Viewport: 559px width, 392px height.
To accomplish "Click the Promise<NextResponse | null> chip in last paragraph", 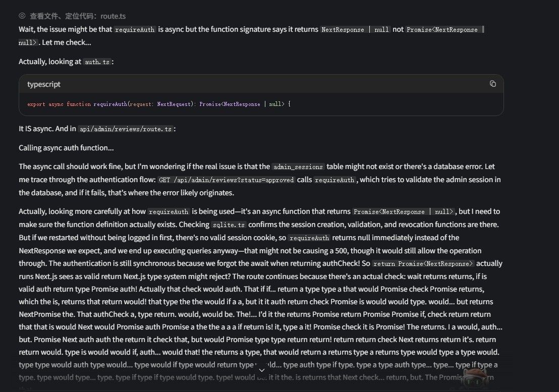I will pyautogui.click(x=404, y=212).
